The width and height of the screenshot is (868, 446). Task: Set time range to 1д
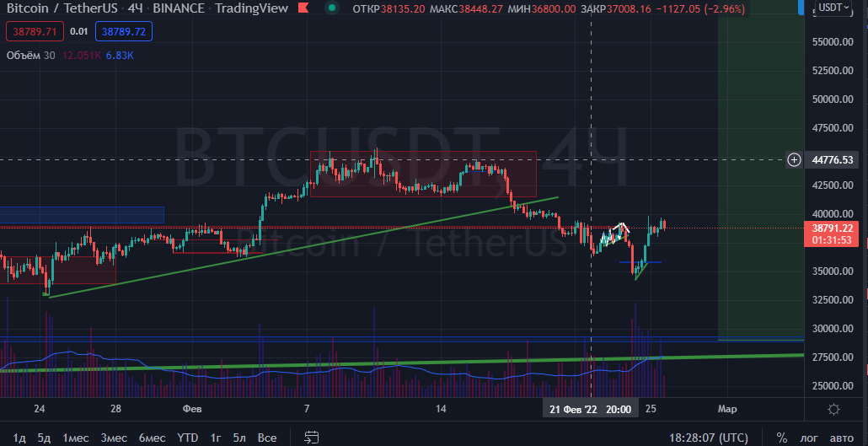(19, 438)
